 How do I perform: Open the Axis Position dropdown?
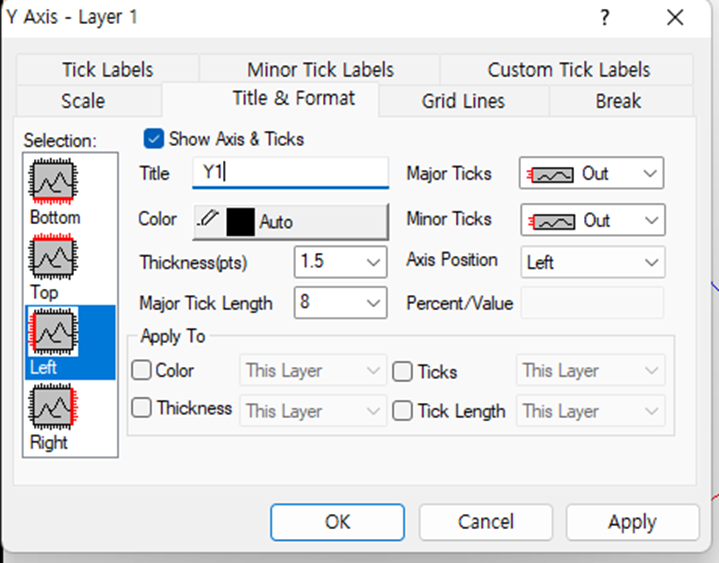(x=592, y=262)
